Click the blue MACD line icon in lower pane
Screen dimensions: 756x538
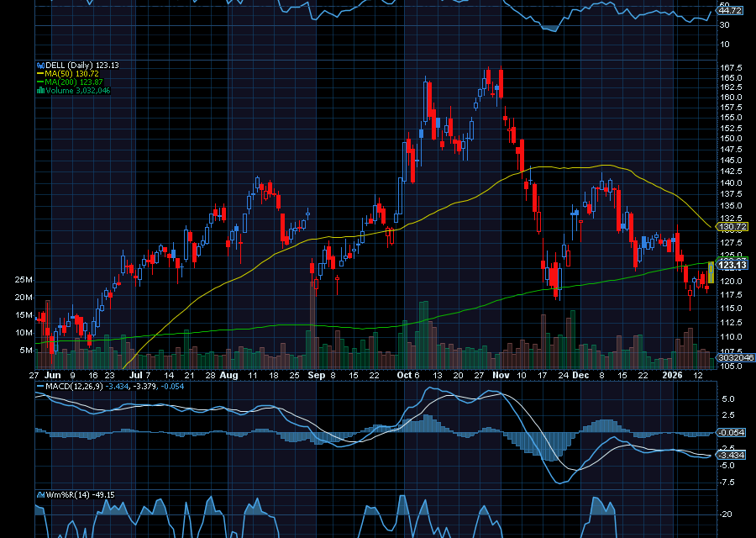39,386
